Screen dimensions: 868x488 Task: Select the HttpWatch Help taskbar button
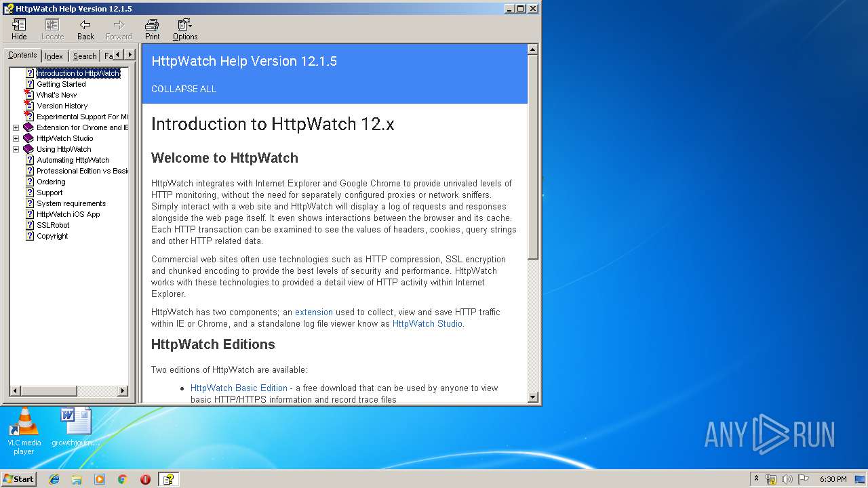pyautogui.click(x=168, y=479)
